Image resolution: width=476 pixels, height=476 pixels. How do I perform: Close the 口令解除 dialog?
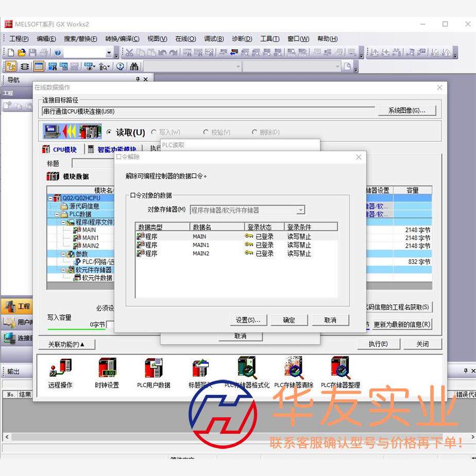[359, 157]
